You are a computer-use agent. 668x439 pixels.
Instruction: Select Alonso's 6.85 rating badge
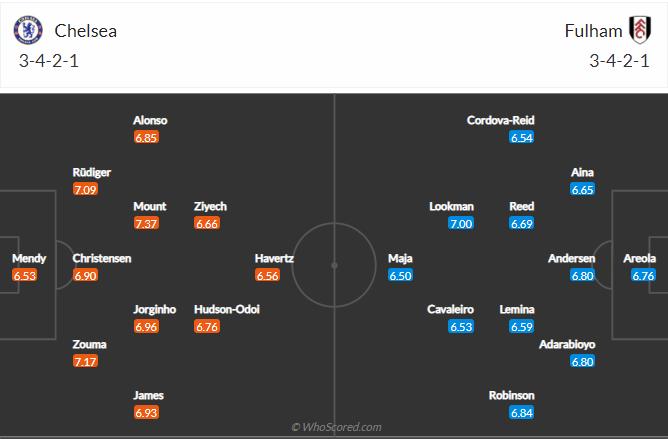(146, 137)
